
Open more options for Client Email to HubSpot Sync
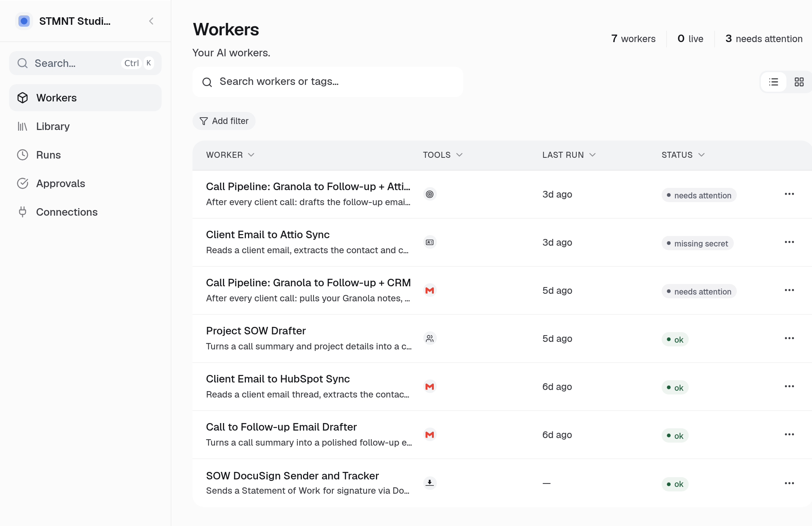point(789,387)
